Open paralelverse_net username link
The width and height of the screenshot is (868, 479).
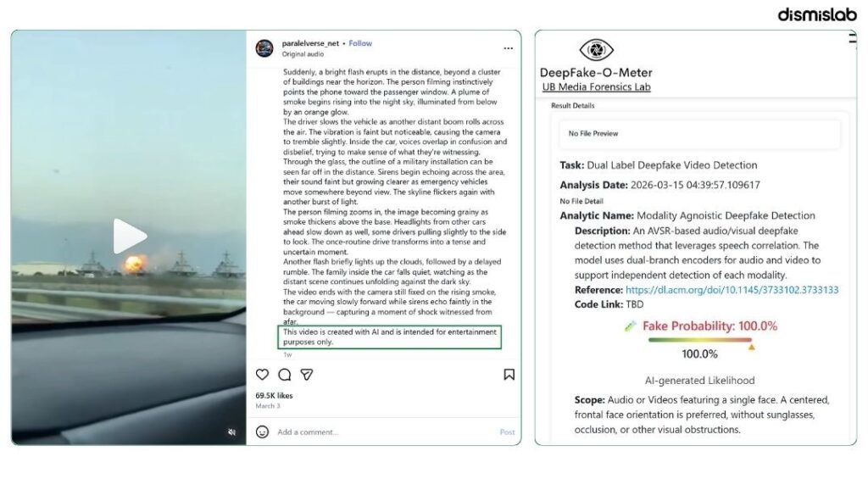[310, 43]
